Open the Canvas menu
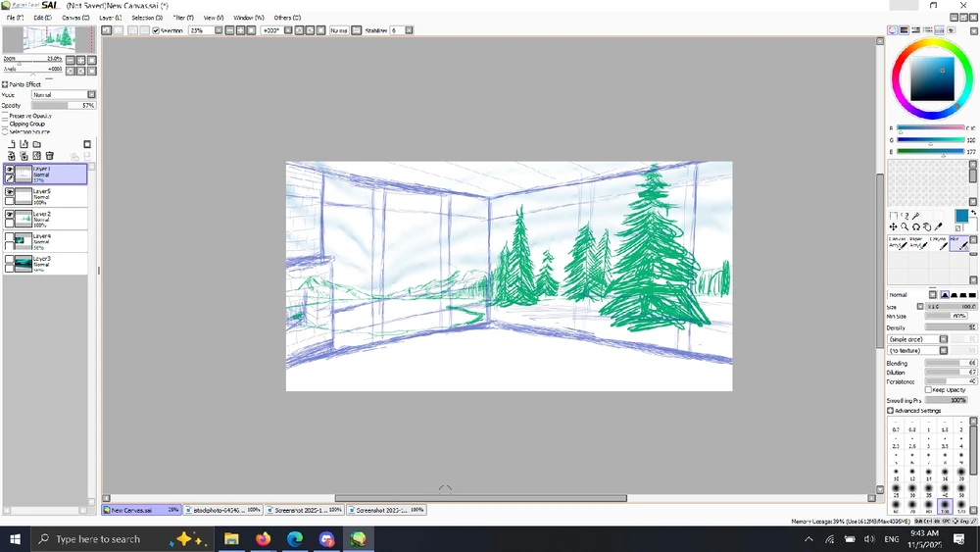Screen dimensions: 980x552 (75, 18)
